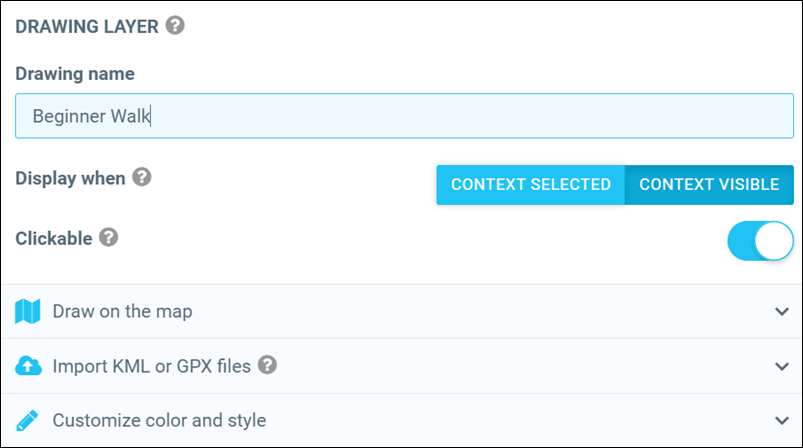The width and height of the screenshot is (803, 448).
Task: Turn off the Clickable toggle switch
Action: tap(760, 241)
